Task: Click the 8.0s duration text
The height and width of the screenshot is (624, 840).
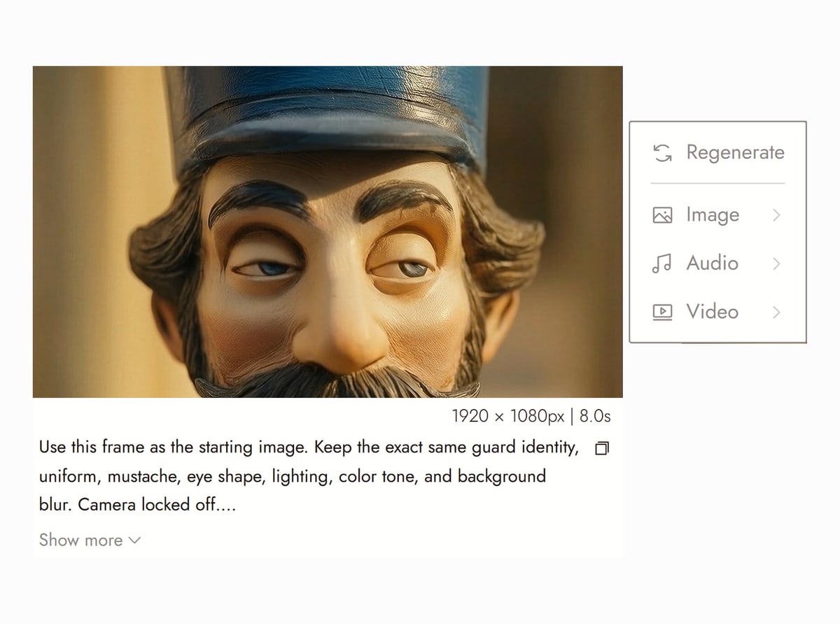Action: click(595, 416)
